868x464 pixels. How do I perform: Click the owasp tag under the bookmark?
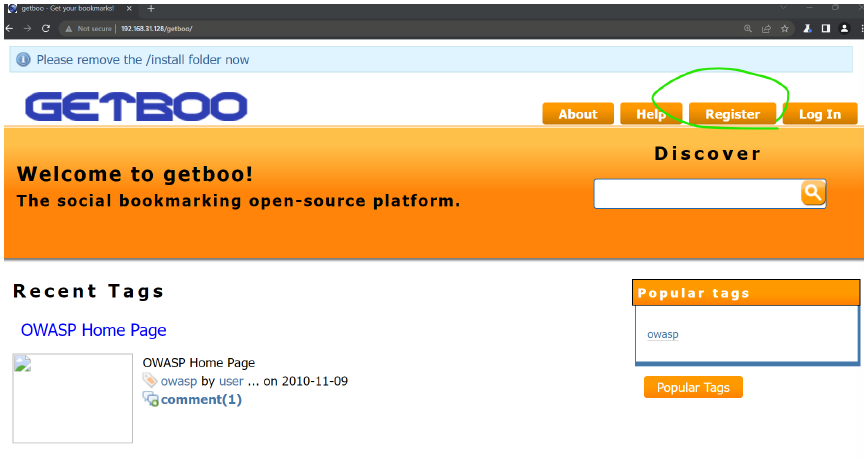pos(179,381)
